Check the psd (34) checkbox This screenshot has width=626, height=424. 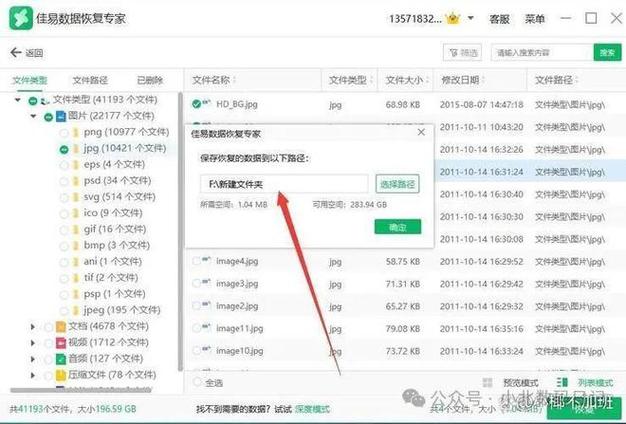pos(64,182)
